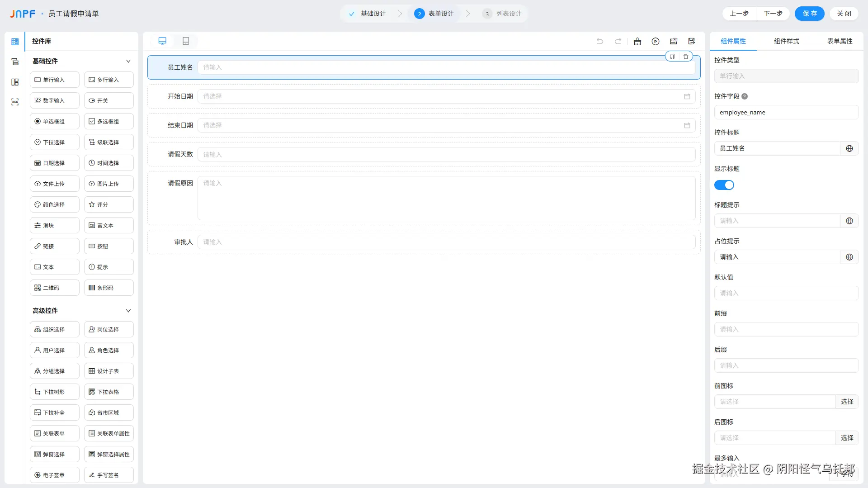Open the OCR sidebar icon
This screenshot has height=488, width=868.
pos(15,102)
